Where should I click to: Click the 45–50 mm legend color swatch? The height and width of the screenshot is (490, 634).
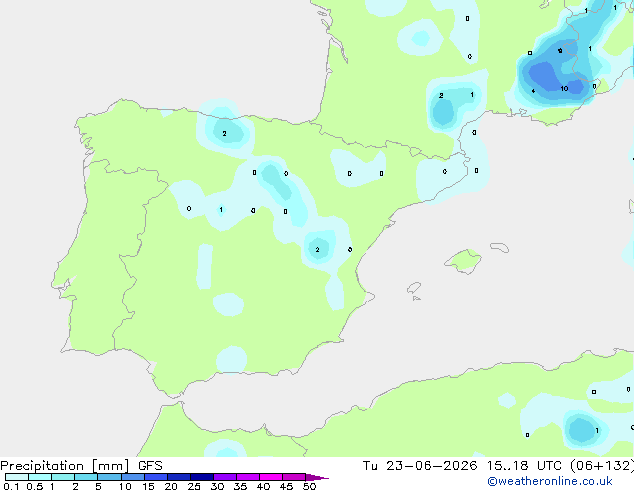coord(294,477)
